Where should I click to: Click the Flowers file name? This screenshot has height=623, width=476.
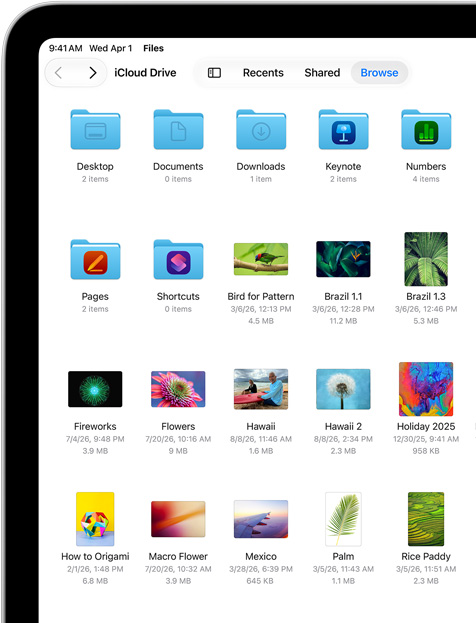(x=178, y=426)
